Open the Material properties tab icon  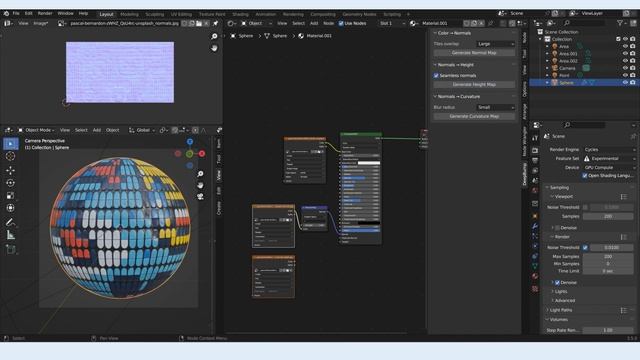535,276
